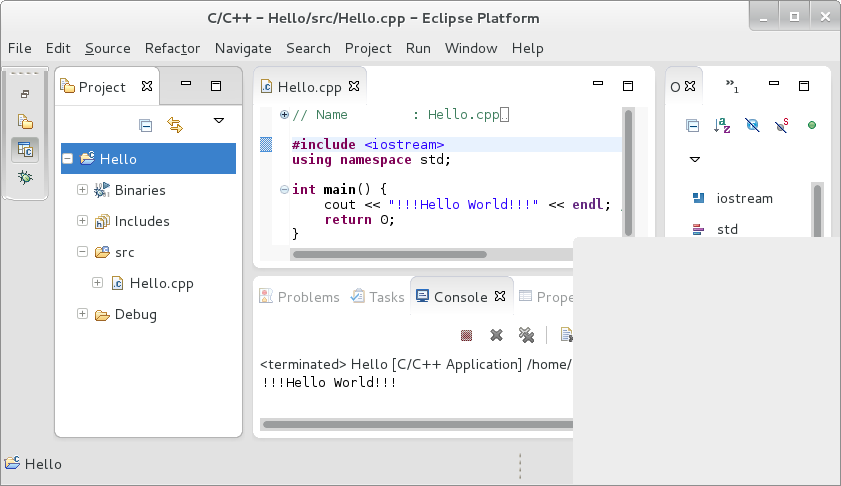
Task: Open the Window menu
Action: 471,48
